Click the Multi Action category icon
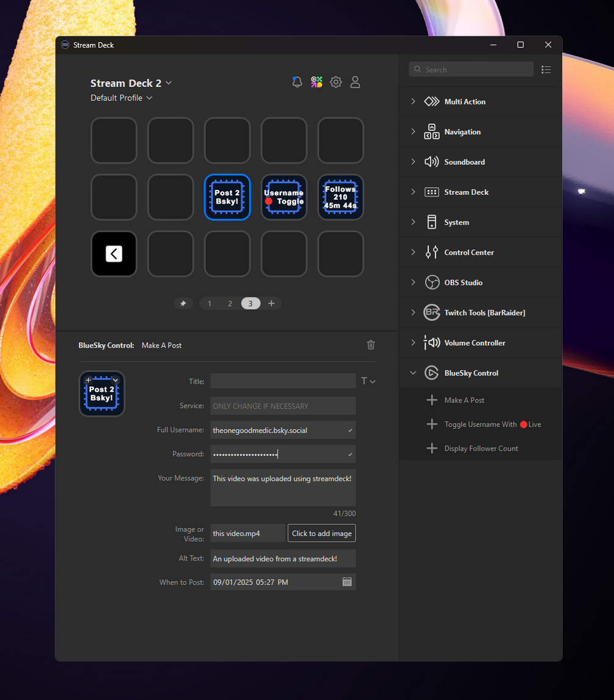 point(432,102)
